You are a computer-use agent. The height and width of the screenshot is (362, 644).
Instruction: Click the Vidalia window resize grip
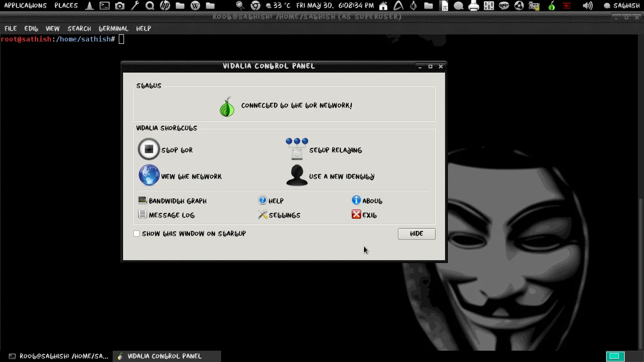coord(441,256)
